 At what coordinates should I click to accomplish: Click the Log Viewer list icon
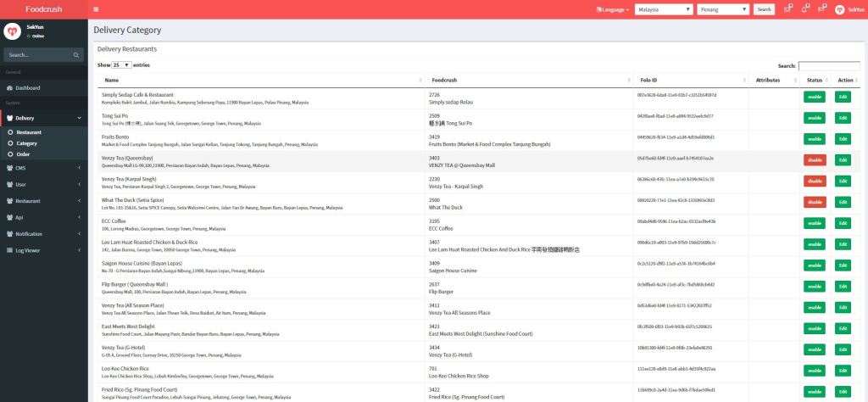click(9, 250)
